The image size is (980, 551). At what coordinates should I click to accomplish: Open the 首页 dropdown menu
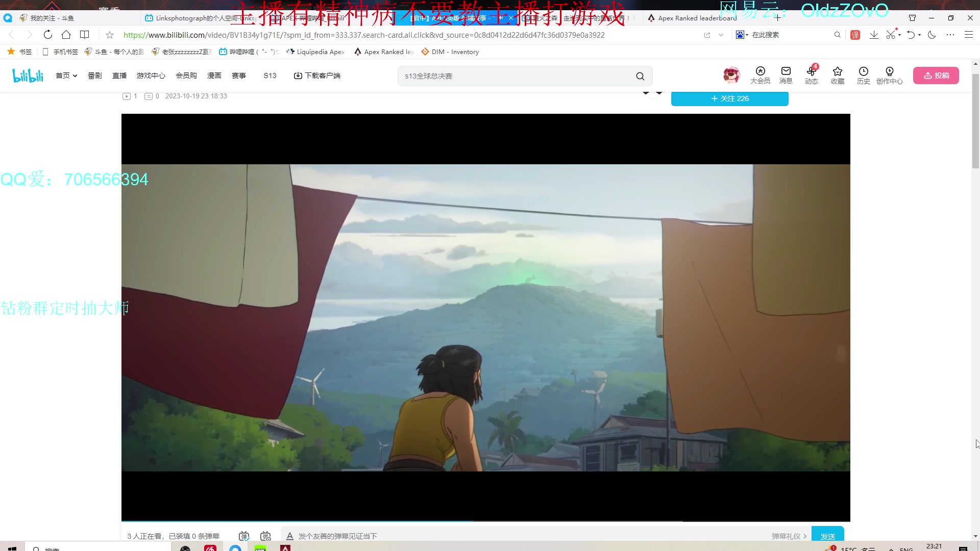pyautogui.click(x=66, y=76)
